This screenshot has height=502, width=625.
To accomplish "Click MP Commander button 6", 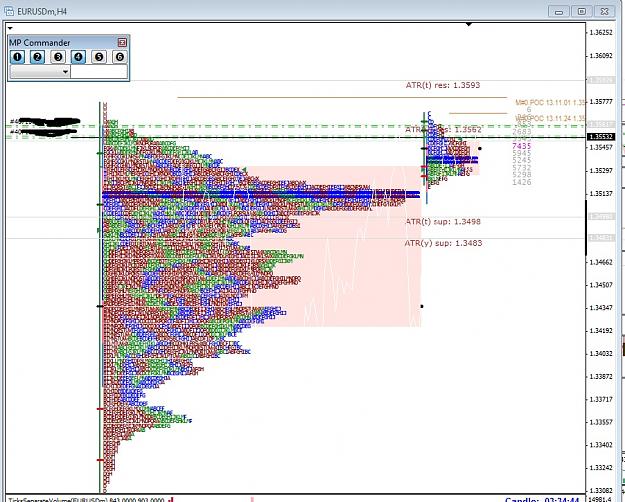I will 120,57.
